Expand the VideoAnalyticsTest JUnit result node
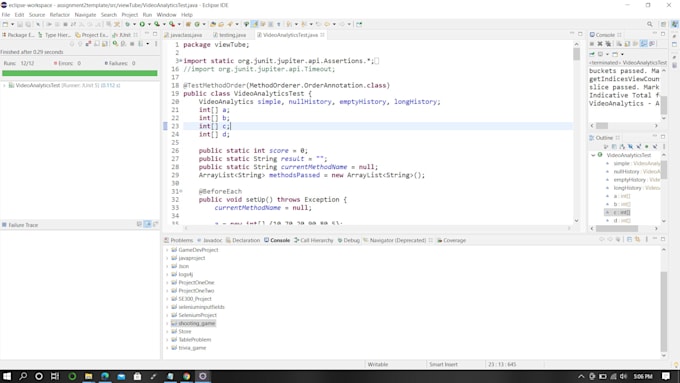The width and height of the screenshot is (680, 383). point(5,85)
